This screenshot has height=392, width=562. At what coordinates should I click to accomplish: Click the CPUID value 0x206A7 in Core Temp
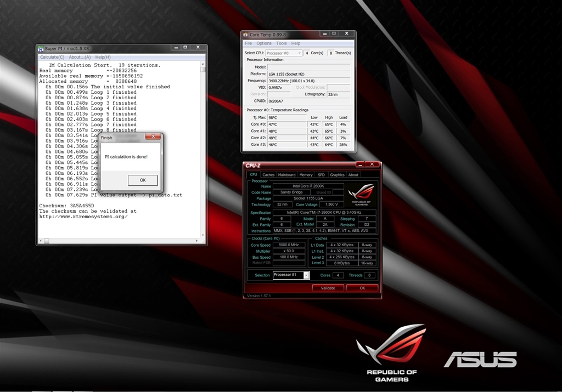tap(308, 101)
